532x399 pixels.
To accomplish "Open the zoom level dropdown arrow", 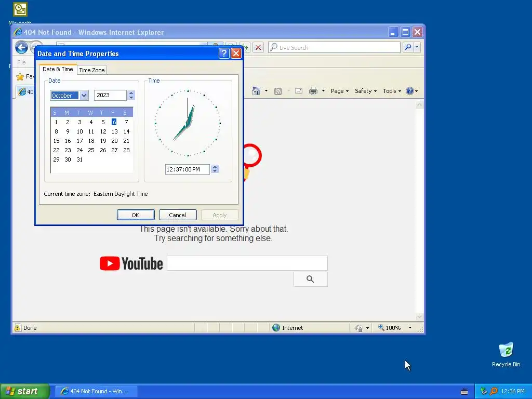I will click(410, 328).
